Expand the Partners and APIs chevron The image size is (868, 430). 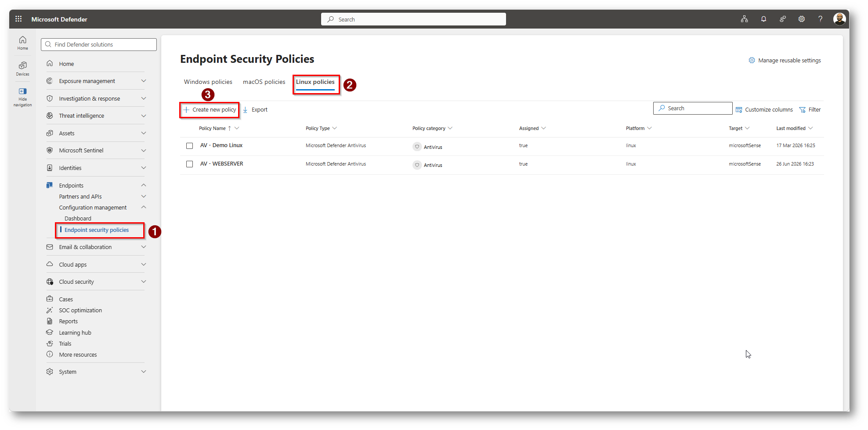pyautogui.click(x=144, y=196)
